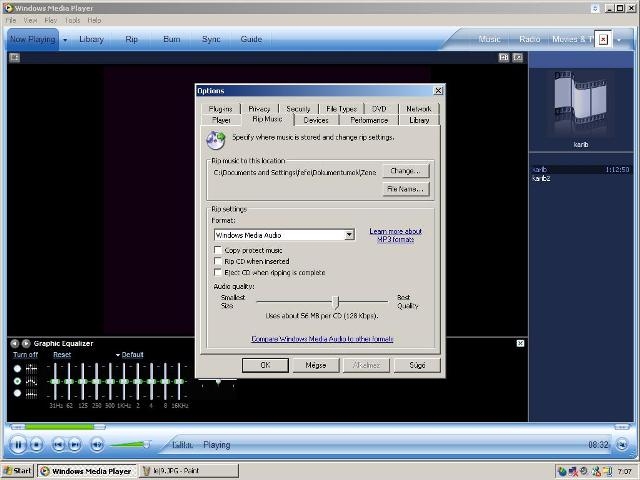
Task: Select the karib playlist entry
Action: (580, 169)
